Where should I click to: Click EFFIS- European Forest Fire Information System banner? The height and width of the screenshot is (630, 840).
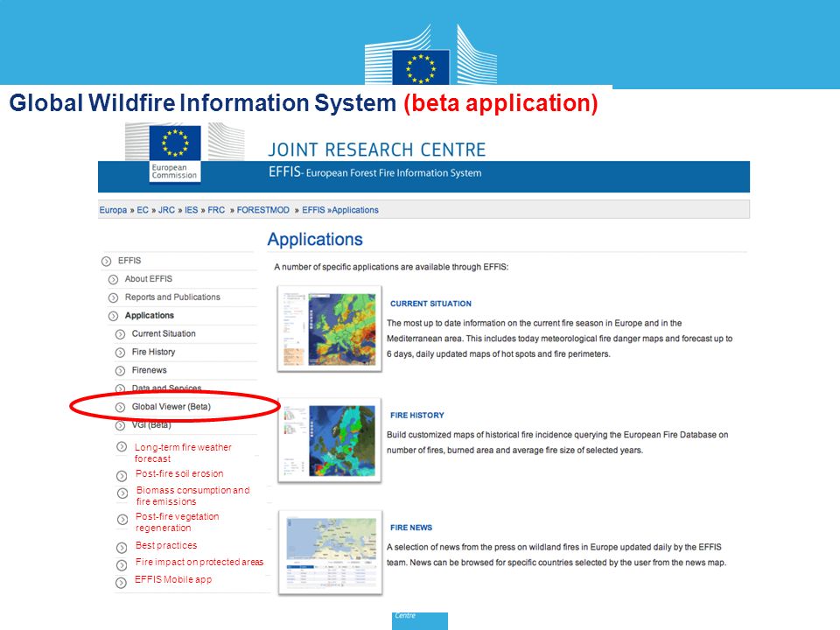[x=375, y=172]
